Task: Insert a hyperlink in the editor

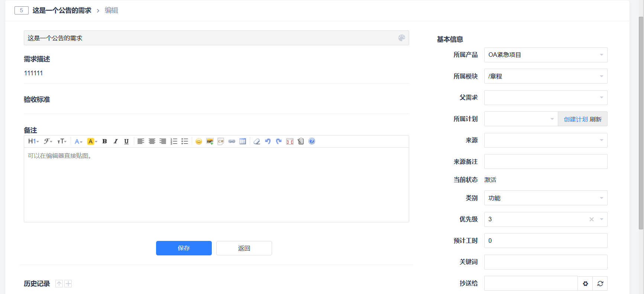Action: pyautogui.click(x=232, y=141)
